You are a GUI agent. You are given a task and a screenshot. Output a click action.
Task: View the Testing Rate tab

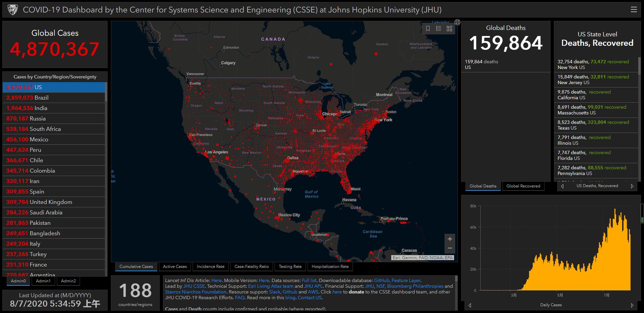[290, 267]
